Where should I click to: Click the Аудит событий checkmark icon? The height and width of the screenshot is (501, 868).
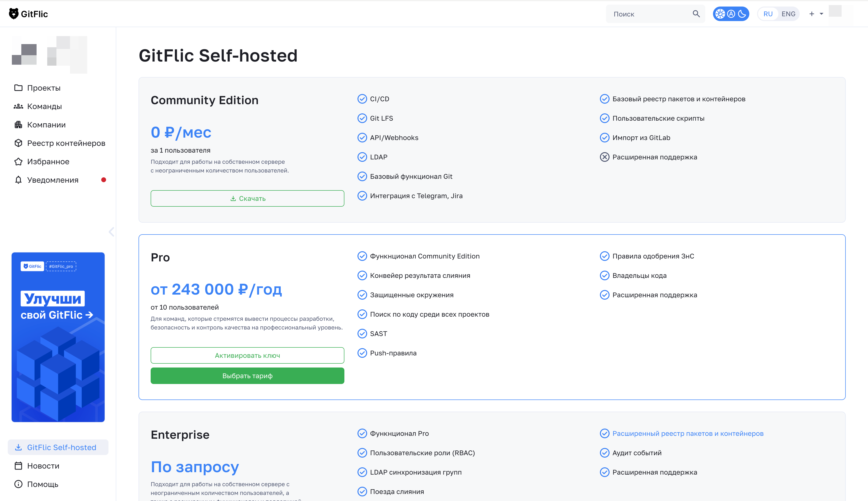coord(604,453)
